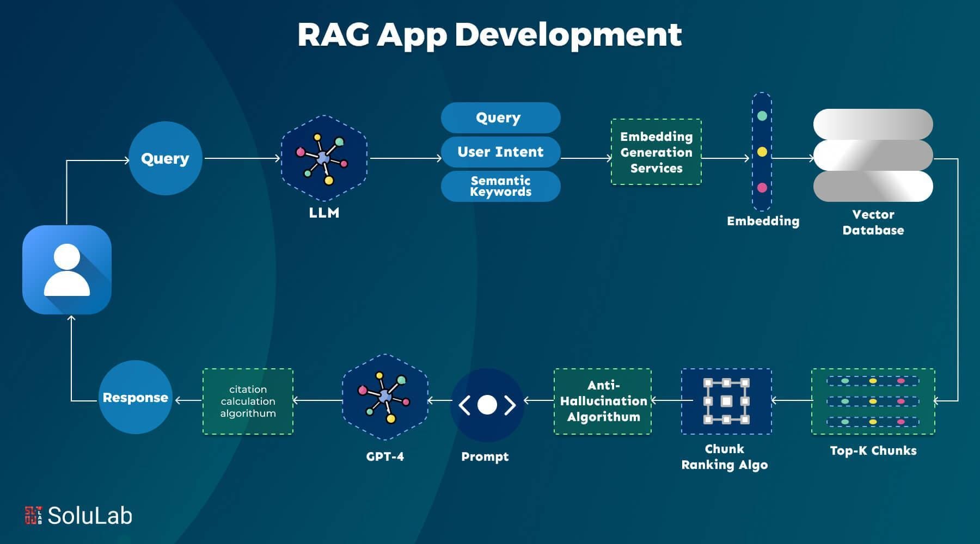This screenshot has height=544, width=980.
Task: Expand the Semantic Keywords pill
Action: 500,187
